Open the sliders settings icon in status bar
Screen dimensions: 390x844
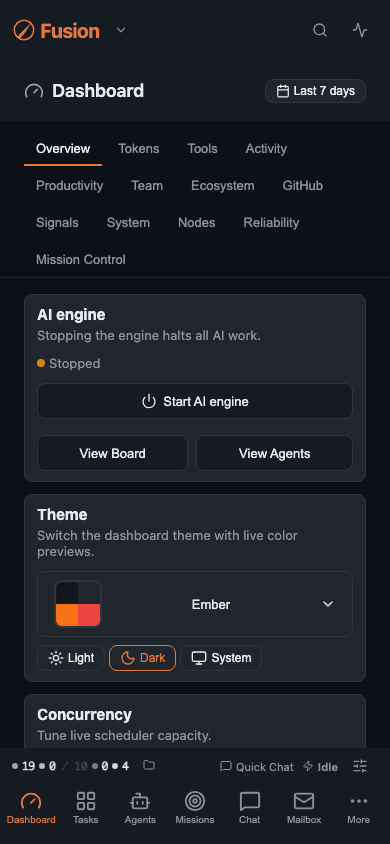point(360,766)
